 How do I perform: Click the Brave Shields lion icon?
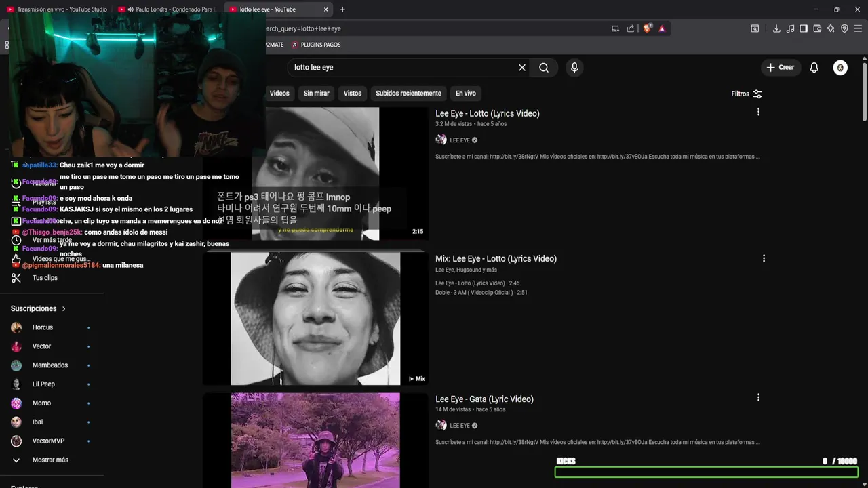647,28
